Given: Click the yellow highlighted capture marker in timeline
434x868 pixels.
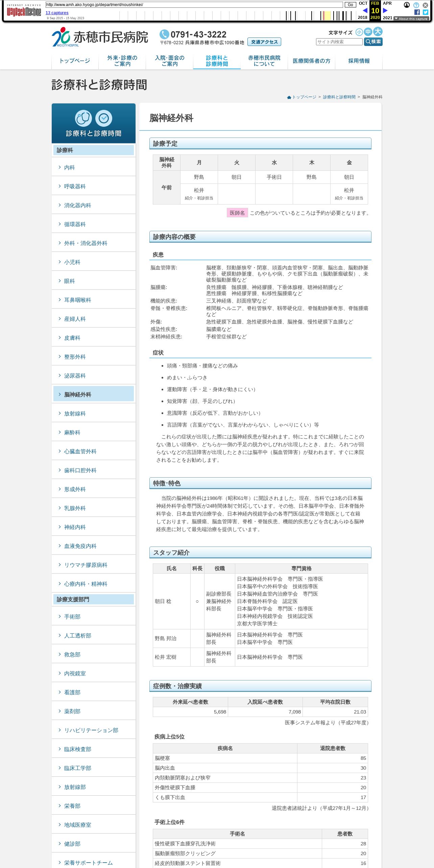Looking at the screenshot, I should click(327, 16).
